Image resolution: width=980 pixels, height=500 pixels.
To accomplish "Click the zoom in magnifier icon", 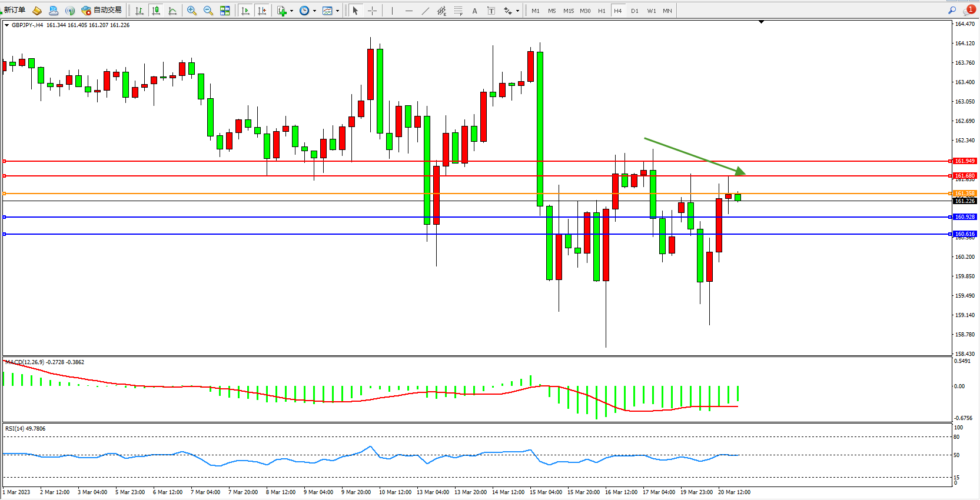I will [x=191, y=11].
